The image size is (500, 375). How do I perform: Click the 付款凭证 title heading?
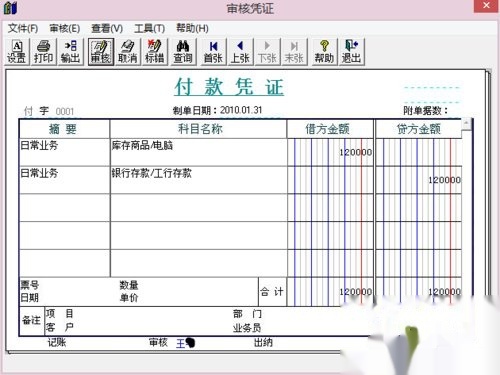[x=229, y=87]
